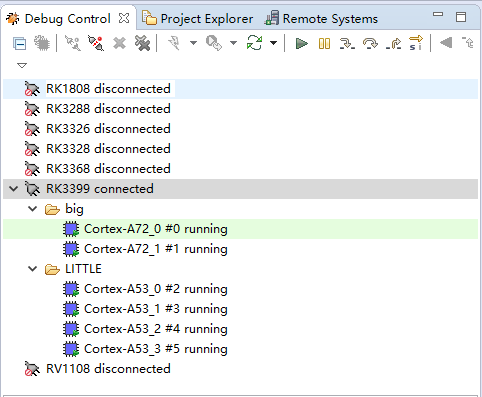
Task: Click the Step Out toolbar icon
Action: (x=393, y=44)
